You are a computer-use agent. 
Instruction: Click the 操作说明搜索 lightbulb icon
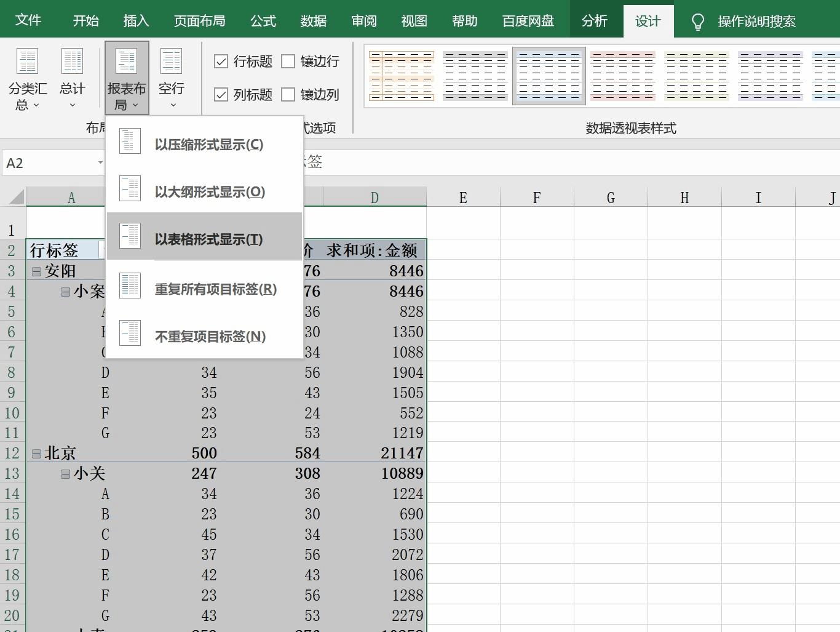(697, 20)
